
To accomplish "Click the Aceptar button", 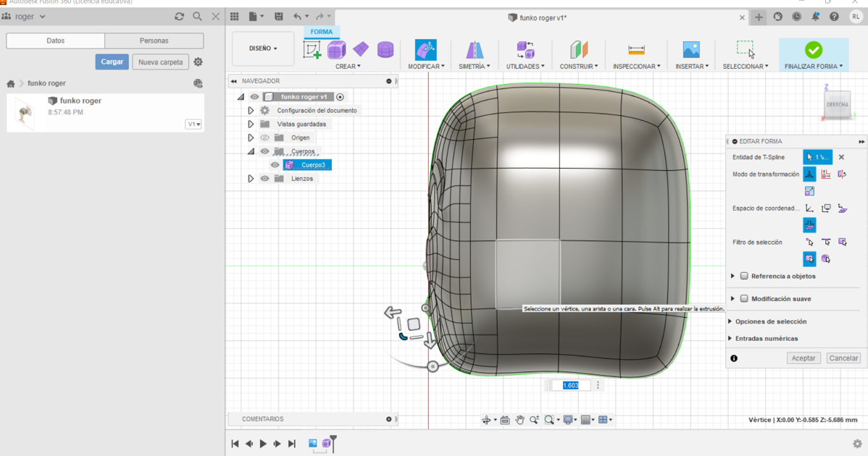I will tap(803, 358).
